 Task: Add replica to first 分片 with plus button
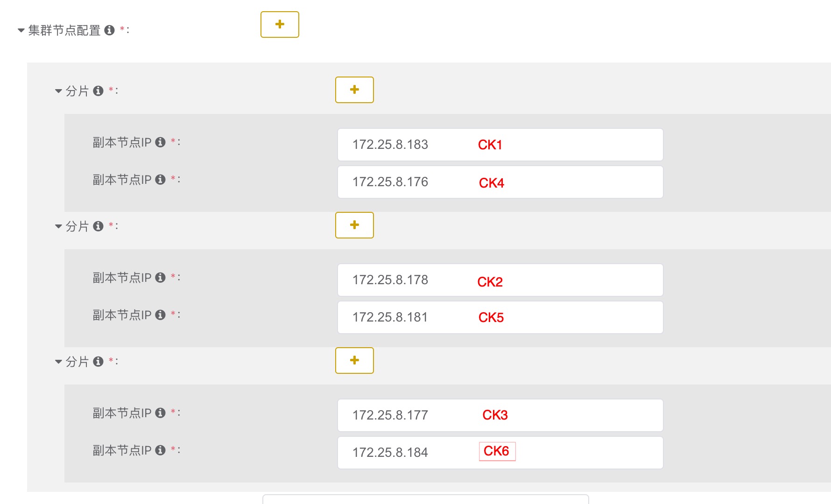coord(354,90)
